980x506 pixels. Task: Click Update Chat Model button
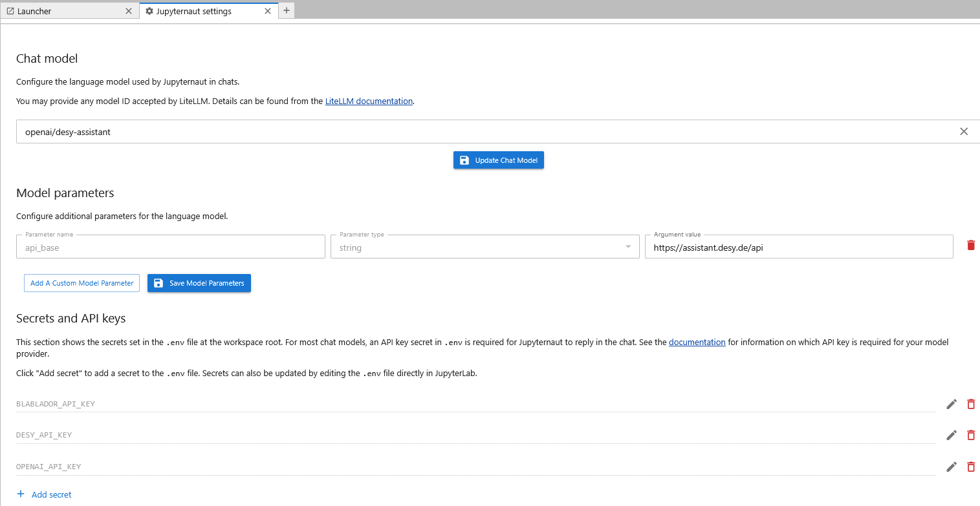[499, 160]
